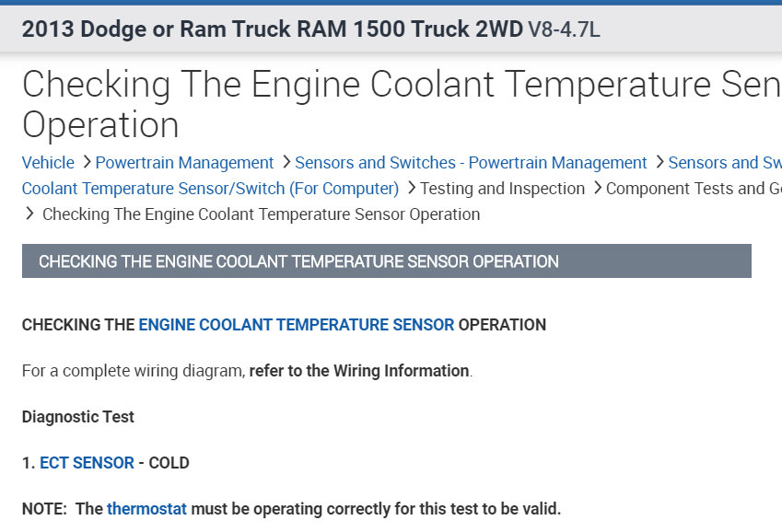Click the truncated breadcrumb link at line end
This screenshot has height=532, width=782.
[724, 163]
